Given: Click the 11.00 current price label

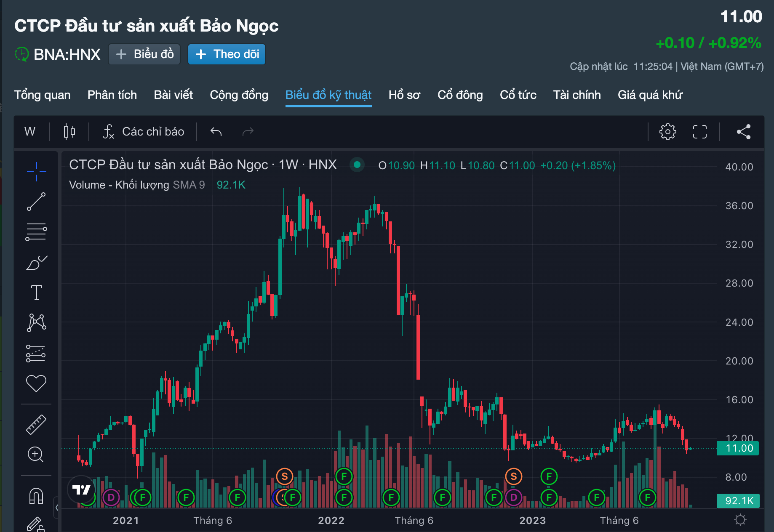Looking at the screenshot, I should pyautogui.click(x=738, y=448).
